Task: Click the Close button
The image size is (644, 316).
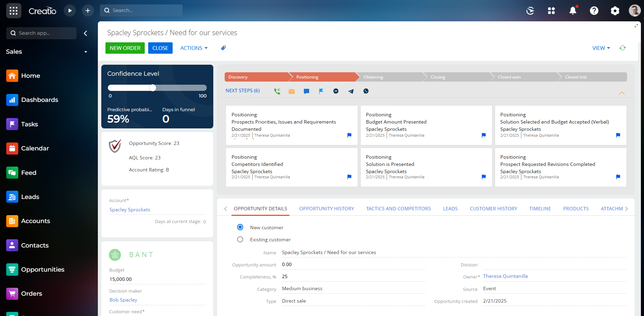Action: click(160, 48)
